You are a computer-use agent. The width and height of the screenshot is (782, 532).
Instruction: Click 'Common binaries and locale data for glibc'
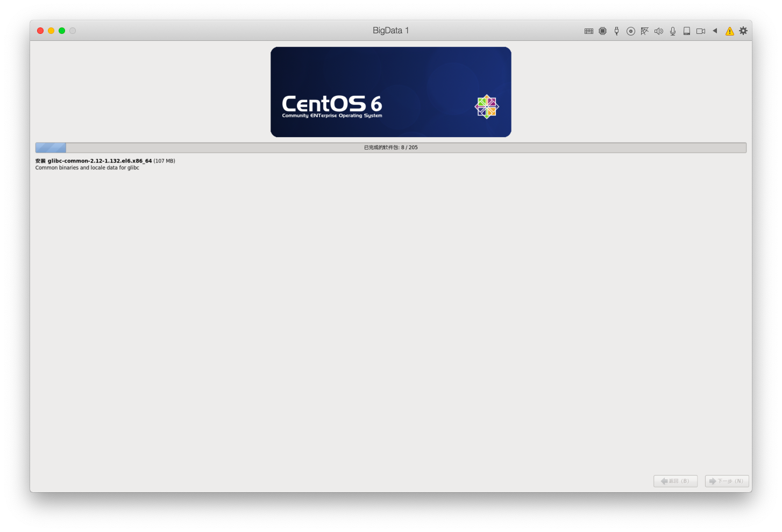pos(87,168)
